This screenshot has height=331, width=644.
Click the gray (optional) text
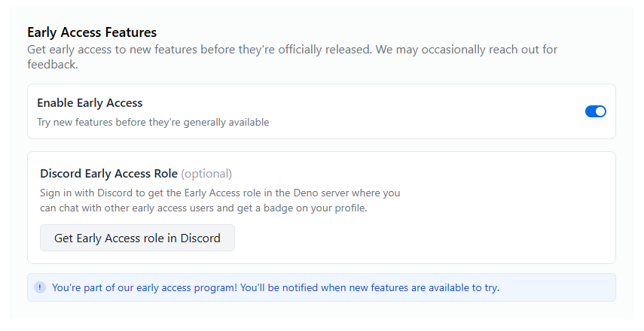(206, 174)
